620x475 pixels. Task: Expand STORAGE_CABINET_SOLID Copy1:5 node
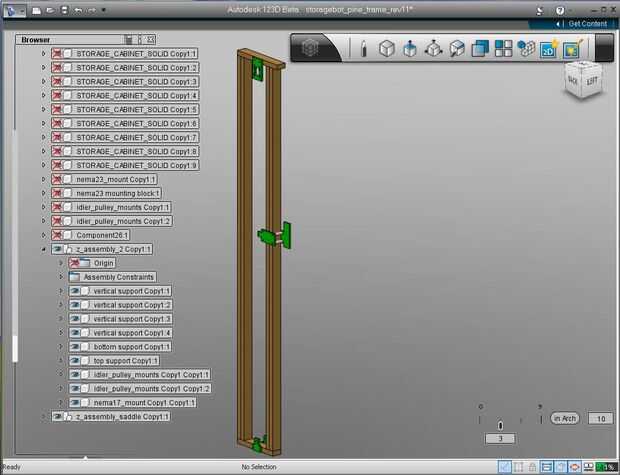click(x=43, y=109)
